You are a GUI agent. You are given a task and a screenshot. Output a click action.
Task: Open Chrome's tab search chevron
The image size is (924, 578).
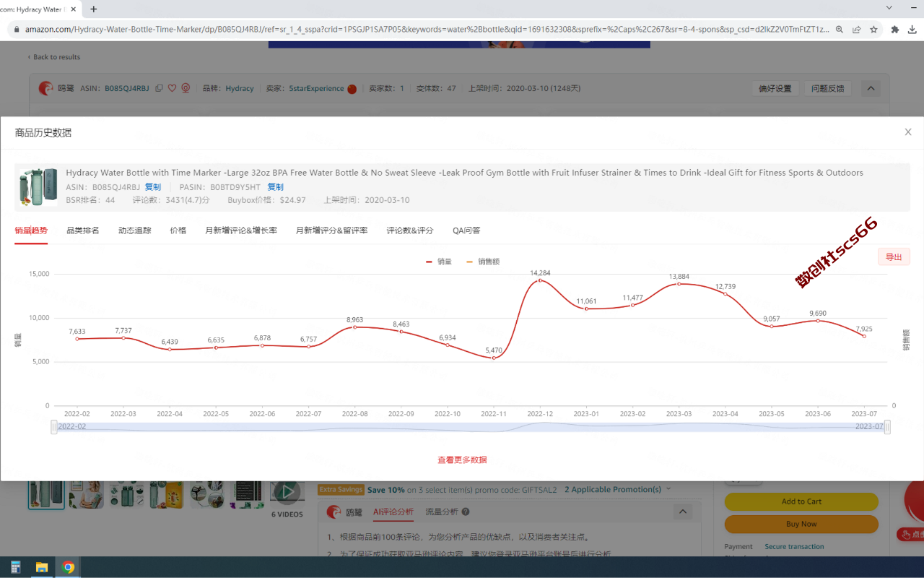[x=889, y=8]
